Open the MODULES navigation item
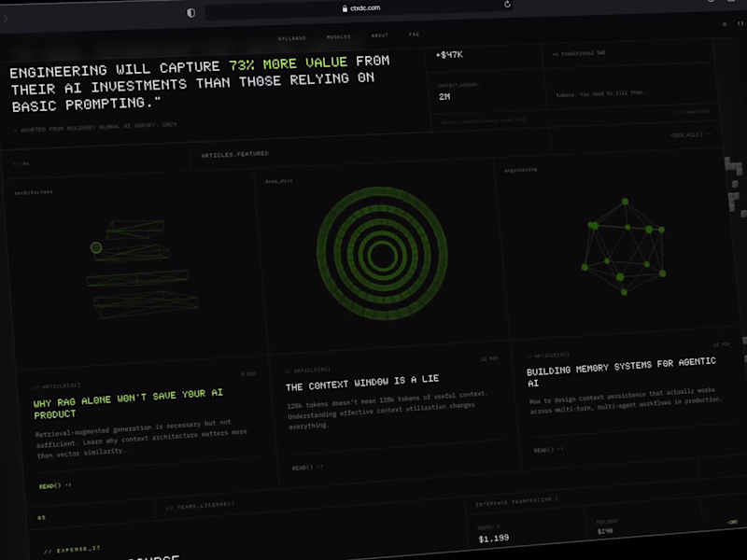 click(338, 37)
